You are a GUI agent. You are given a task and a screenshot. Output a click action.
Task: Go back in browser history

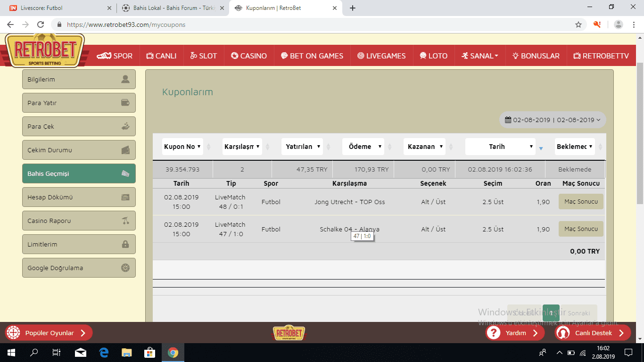point(10,25)
